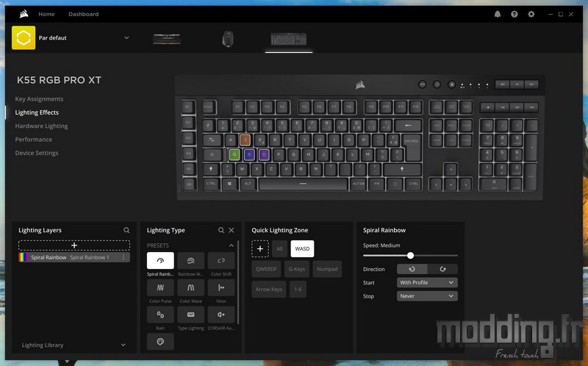Search in the Lighting Type panel
This screenshot has width=588, height=366.
(221, 230)
